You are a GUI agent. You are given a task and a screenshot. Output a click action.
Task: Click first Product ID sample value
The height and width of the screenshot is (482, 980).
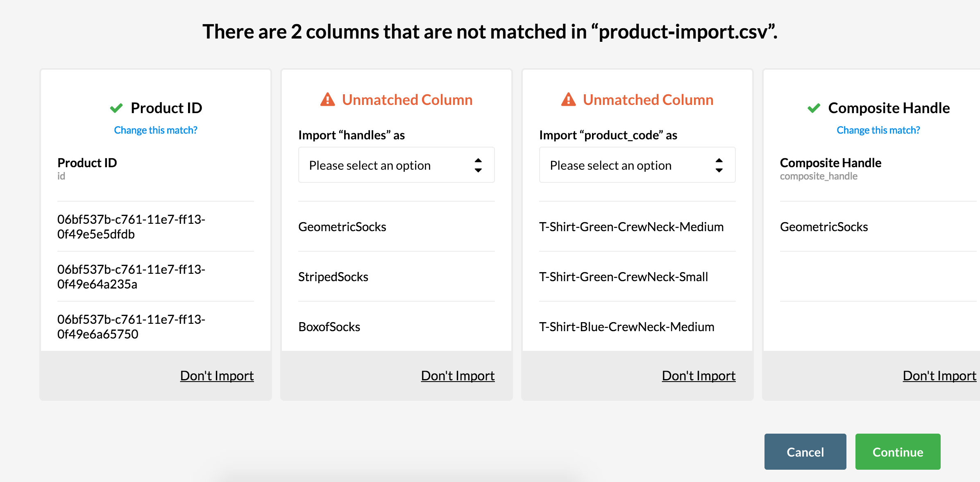pos(131,227)
